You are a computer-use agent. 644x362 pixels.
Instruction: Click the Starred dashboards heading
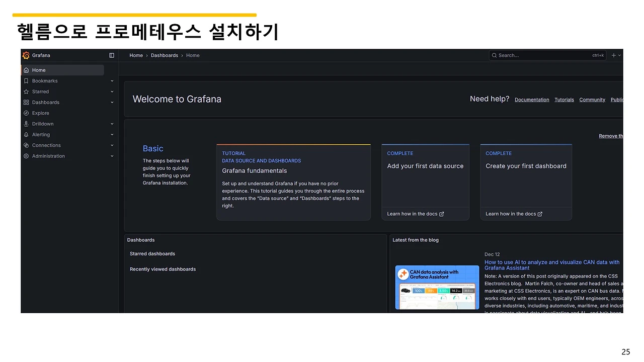tap(152, 254)
